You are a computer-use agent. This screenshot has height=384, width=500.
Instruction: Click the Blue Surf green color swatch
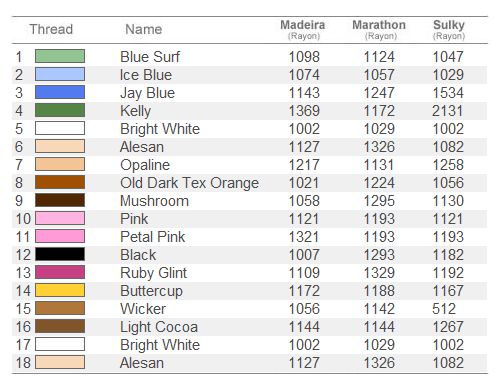(x=60, y=56)
